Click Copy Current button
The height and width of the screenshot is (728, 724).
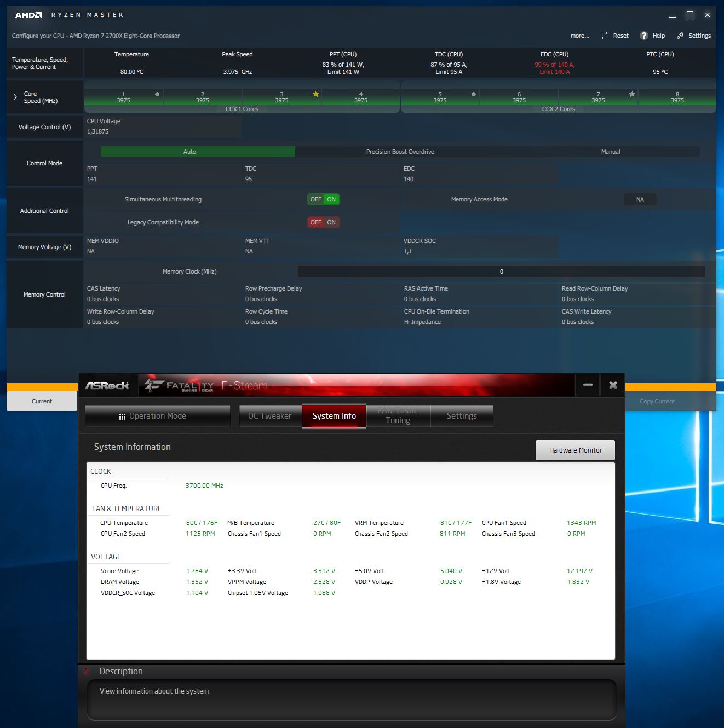point(657,401)
